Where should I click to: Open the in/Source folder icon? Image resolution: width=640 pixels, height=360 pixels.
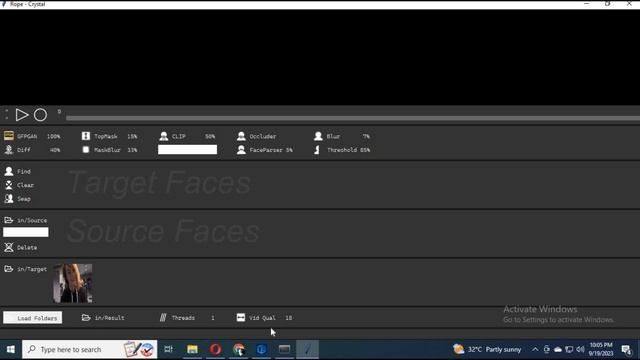[x=9, y=220]
